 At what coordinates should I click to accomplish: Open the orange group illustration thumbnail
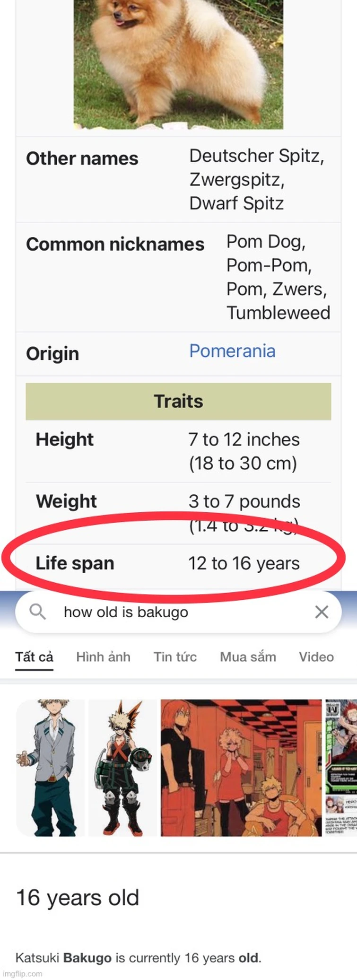241,768
